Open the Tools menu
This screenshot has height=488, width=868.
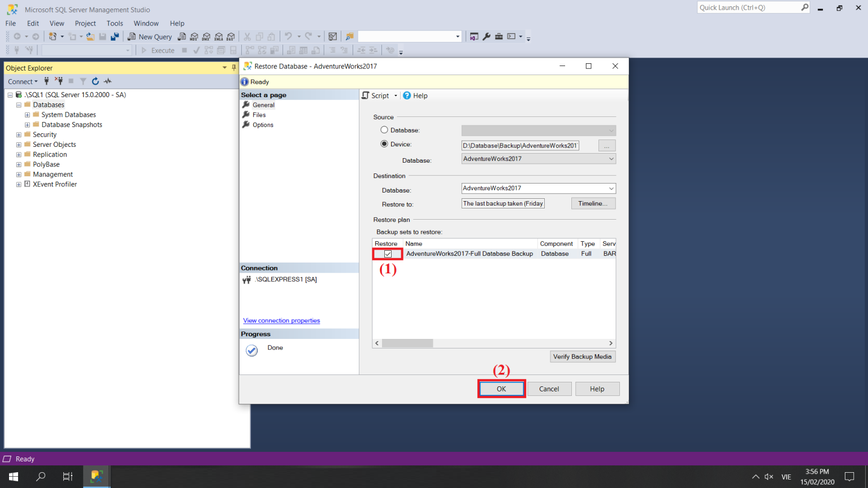coord(115,23)
